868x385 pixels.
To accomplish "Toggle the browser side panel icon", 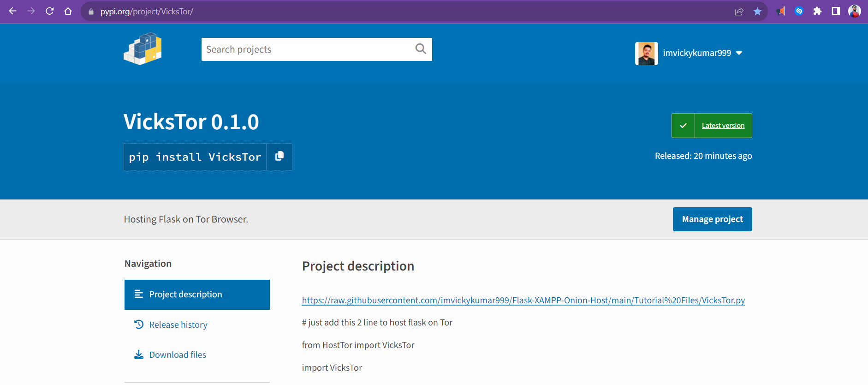I will [x=836, y=11].
